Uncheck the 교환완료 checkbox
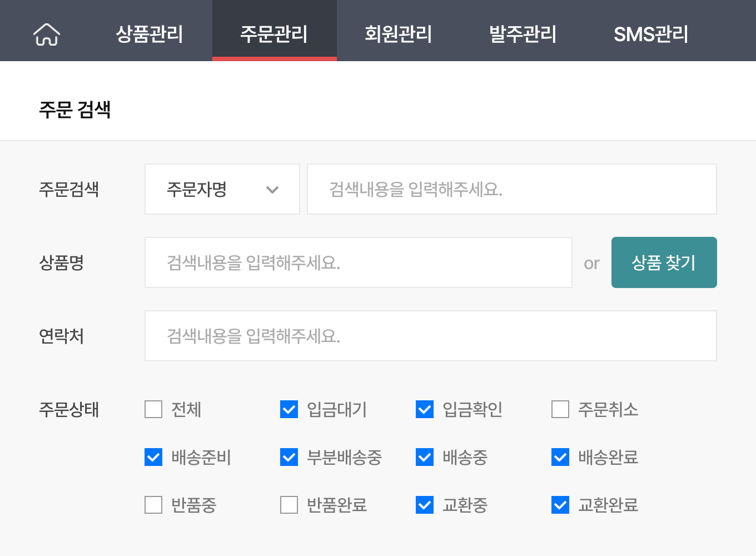This screenshot has width=756, height=556. [560, 505]
